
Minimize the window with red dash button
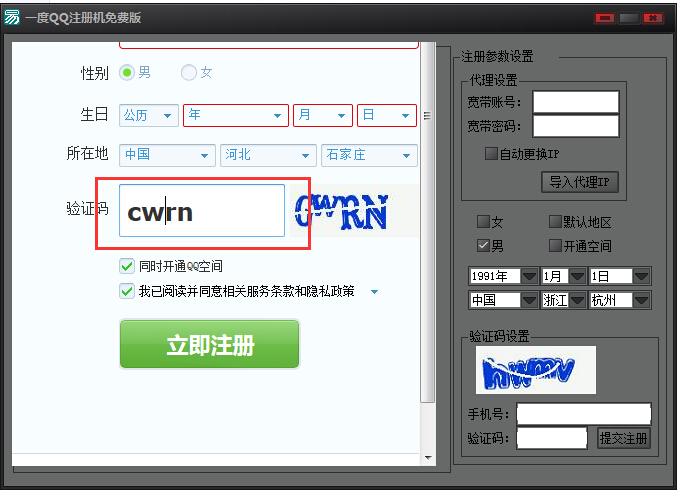604,18
